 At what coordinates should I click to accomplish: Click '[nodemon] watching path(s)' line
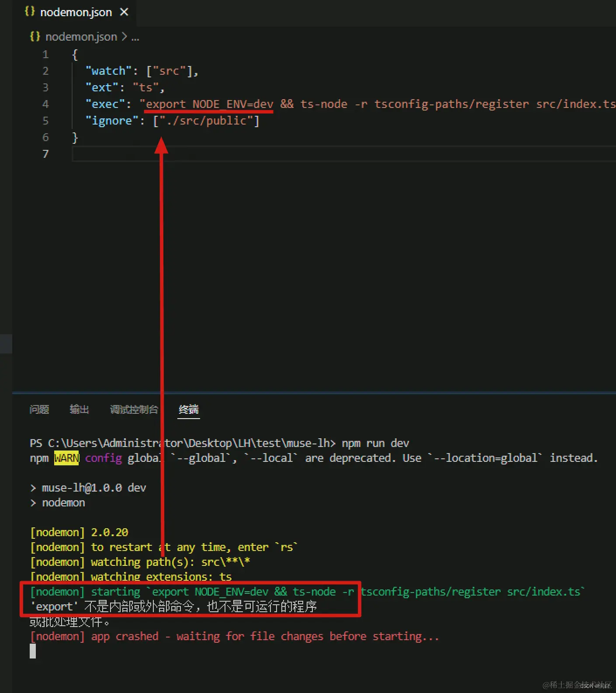(140, 562)
